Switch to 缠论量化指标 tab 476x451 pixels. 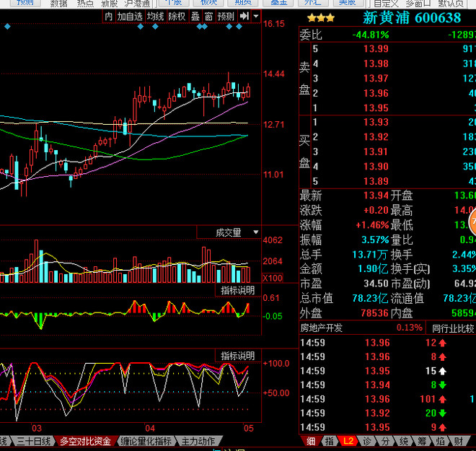point(146,441)
